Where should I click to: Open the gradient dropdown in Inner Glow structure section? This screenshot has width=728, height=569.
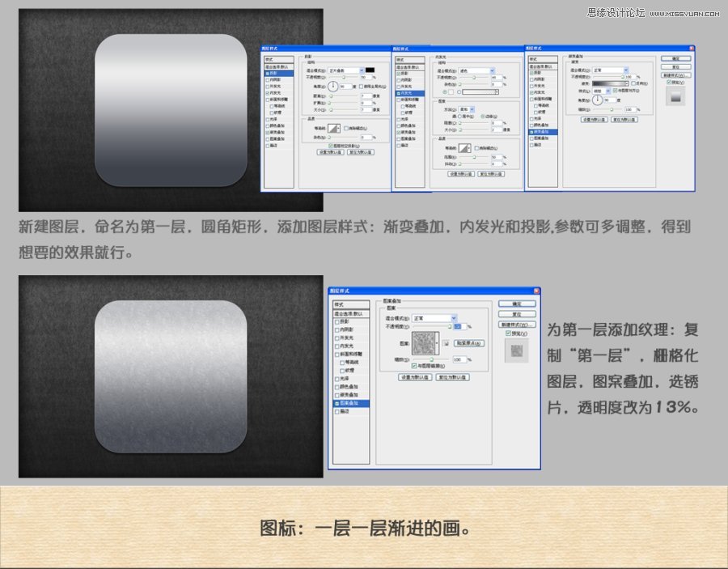(480, 92)
